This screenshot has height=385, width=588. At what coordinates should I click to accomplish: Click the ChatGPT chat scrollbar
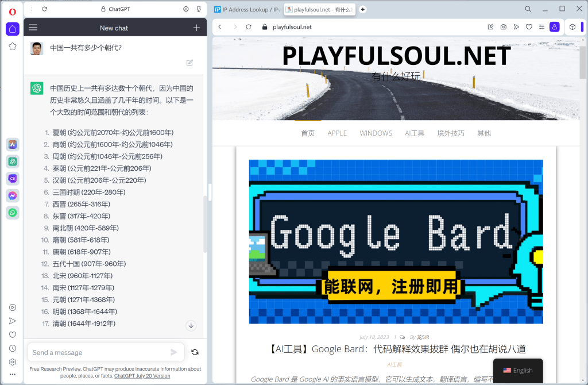coord(205,225)
